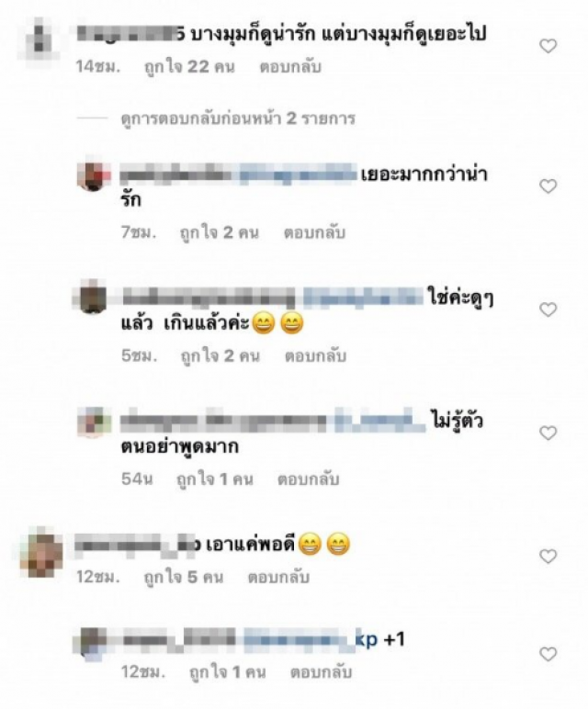Tap the heart on the +1 reply
Screen dimensions: 588x709
pos(548,654)
